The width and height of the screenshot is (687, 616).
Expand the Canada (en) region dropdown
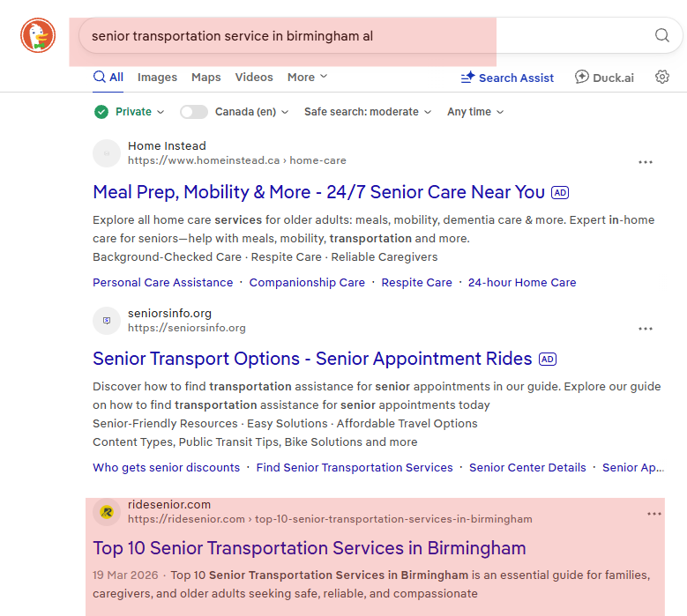[x=251, y=112]
